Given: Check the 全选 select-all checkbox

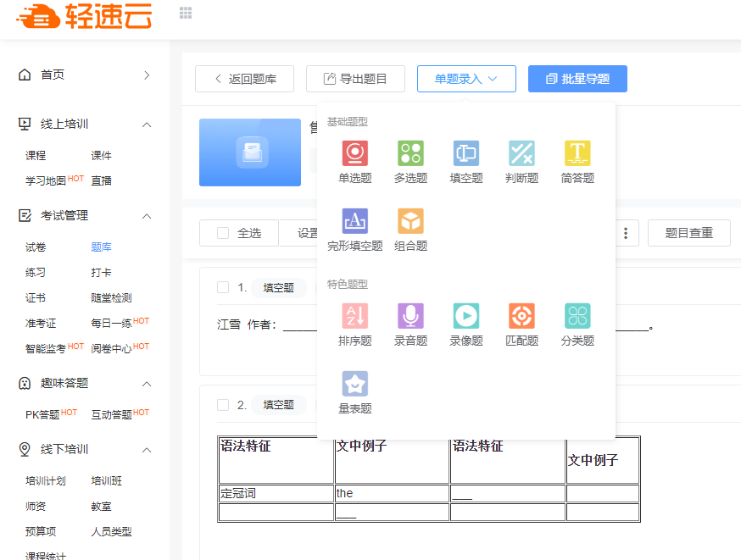Looking at the screenshot, I should [223, 233].
